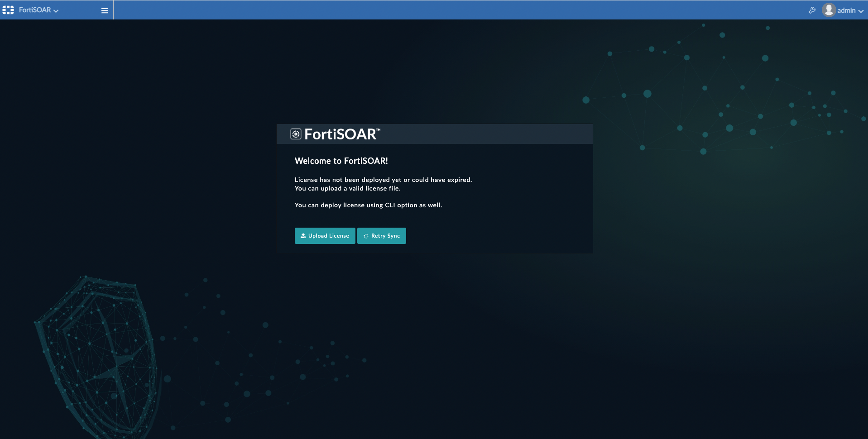The image size is (868, 439).
Task: Click the upload icon on Upload License button
Action: click(x=302, y=236)
